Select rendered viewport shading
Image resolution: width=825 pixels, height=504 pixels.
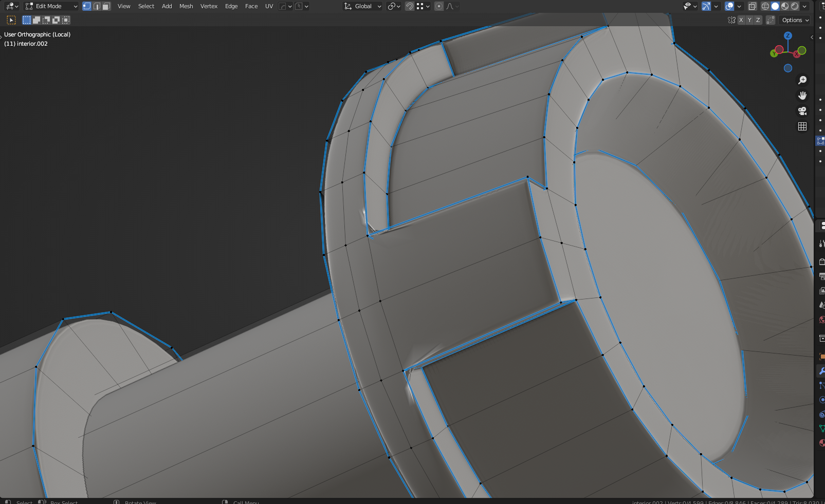point(795,6)
